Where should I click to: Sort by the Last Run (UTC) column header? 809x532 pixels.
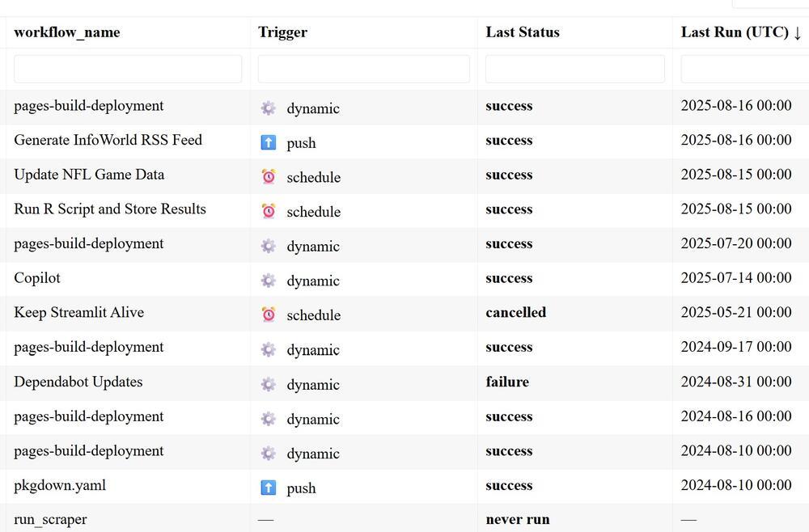pos(741,32)
